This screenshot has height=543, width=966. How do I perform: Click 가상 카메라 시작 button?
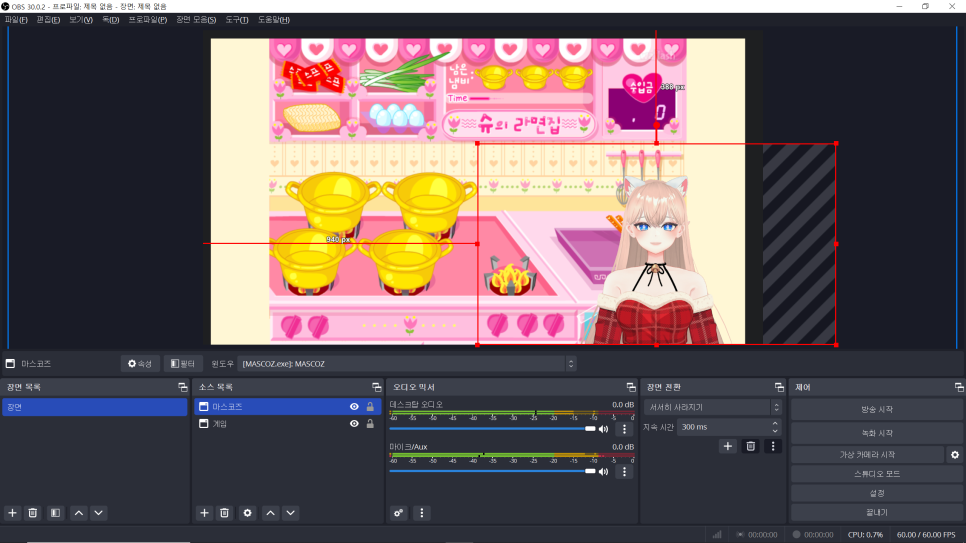coord(867,455)
